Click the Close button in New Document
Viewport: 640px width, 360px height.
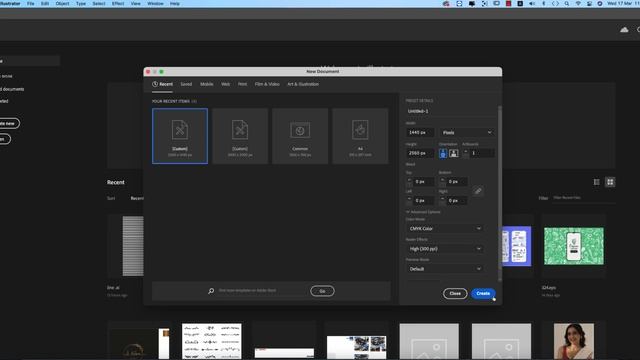tap(455, 293)
